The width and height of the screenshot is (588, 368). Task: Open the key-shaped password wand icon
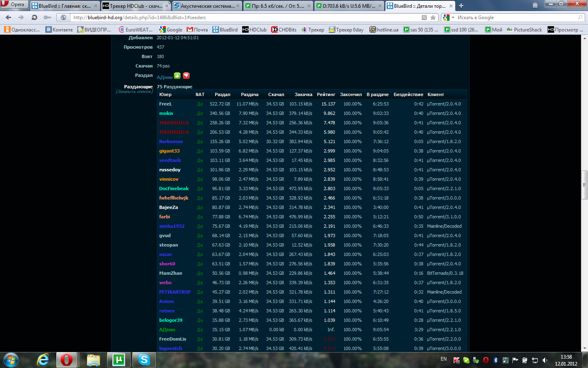pyautogui.click(x=47, y=18)
